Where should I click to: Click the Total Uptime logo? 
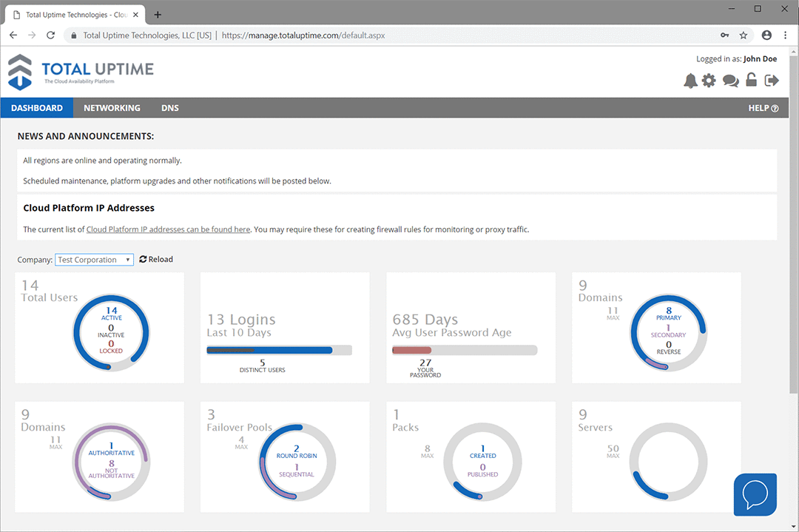tap(80, 73)
